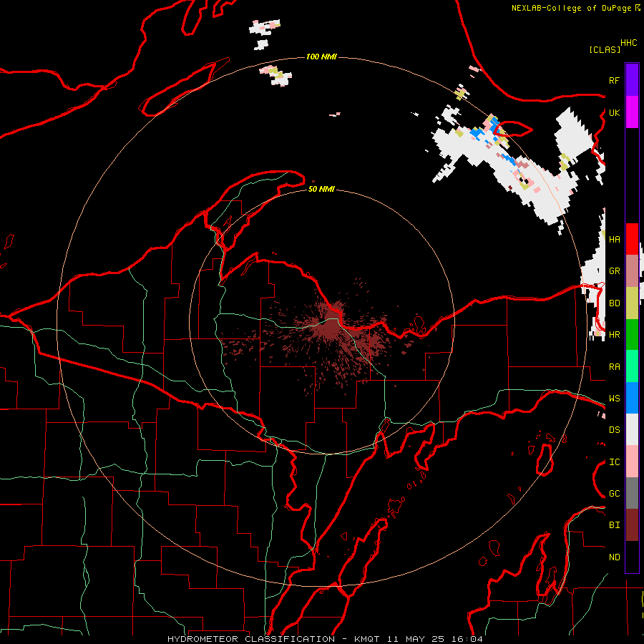Click 'HYDROMETEOR CLASSIFICATION' in the bottom title

251,639
